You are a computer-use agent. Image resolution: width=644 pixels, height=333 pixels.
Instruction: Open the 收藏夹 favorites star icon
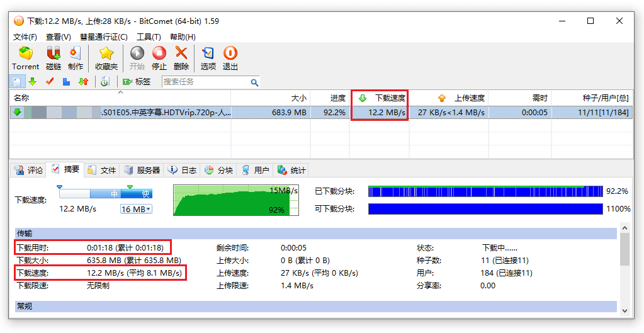(x=106, y=54)
